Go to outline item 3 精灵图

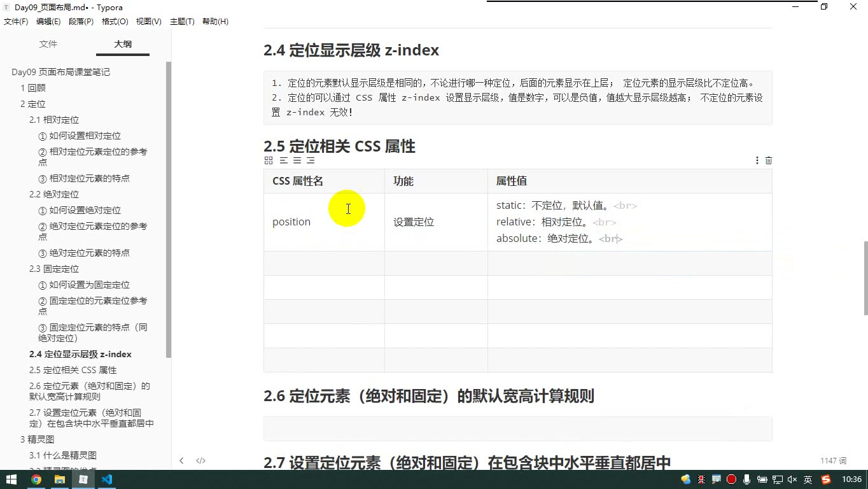click(38, 439)
